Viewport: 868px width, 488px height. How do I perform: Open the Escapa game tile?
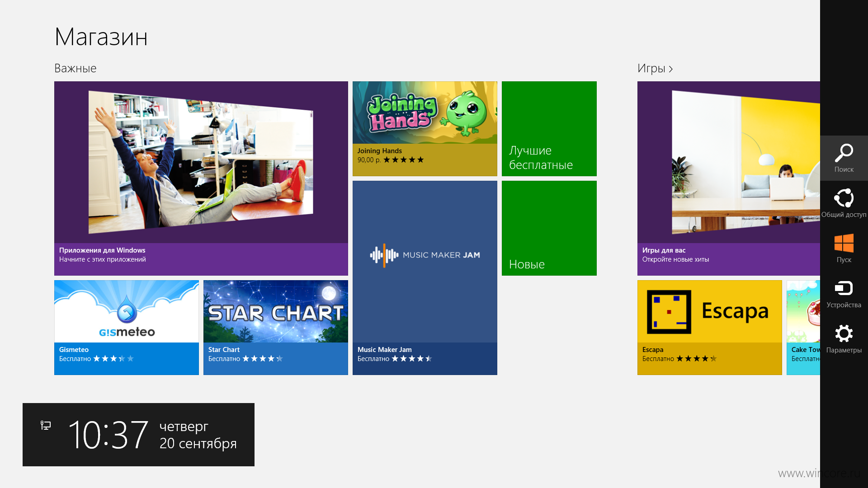[709, 328]
